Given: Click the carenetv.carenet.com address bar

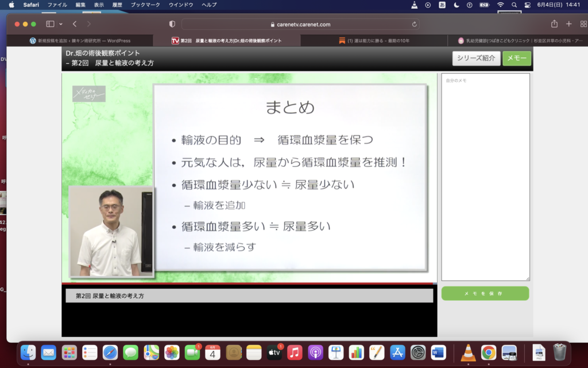Looking at the screenshot, I should click(300, 24).
